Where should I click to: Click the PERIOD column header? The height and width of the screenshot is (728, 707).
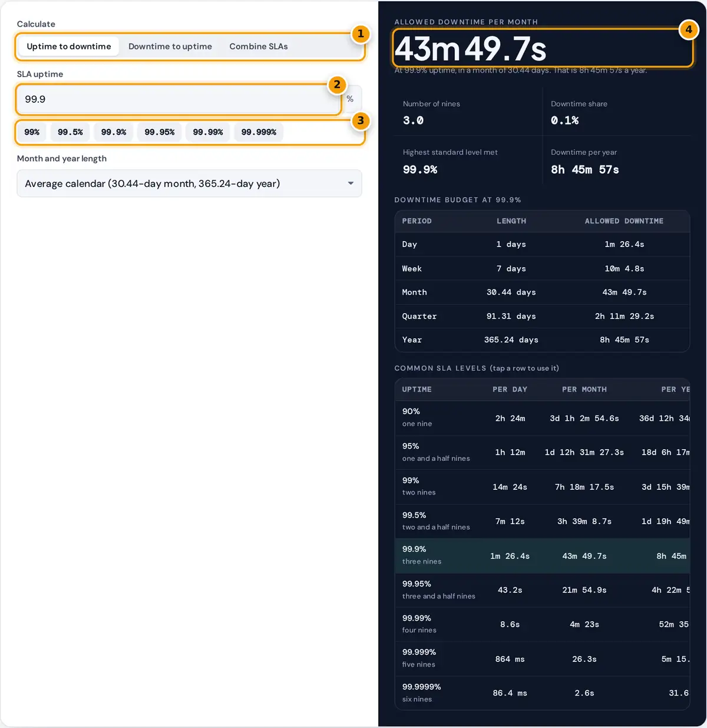[x=417, y=221]
